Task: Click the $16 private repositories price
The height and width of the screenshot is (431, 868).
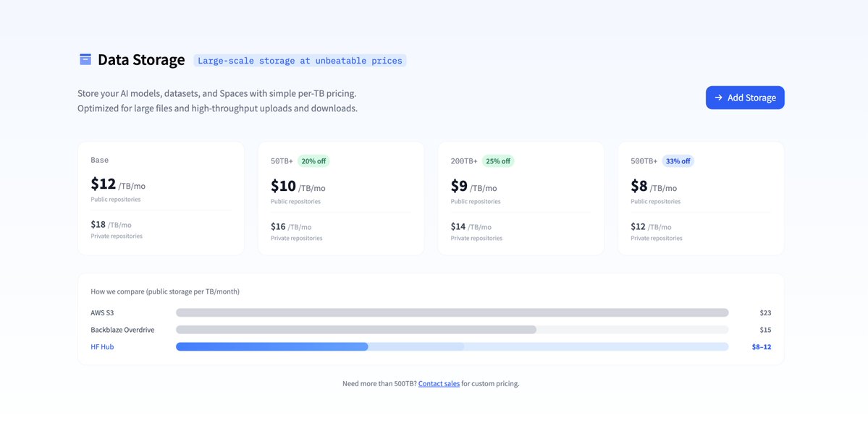Action: pos(291,227)
